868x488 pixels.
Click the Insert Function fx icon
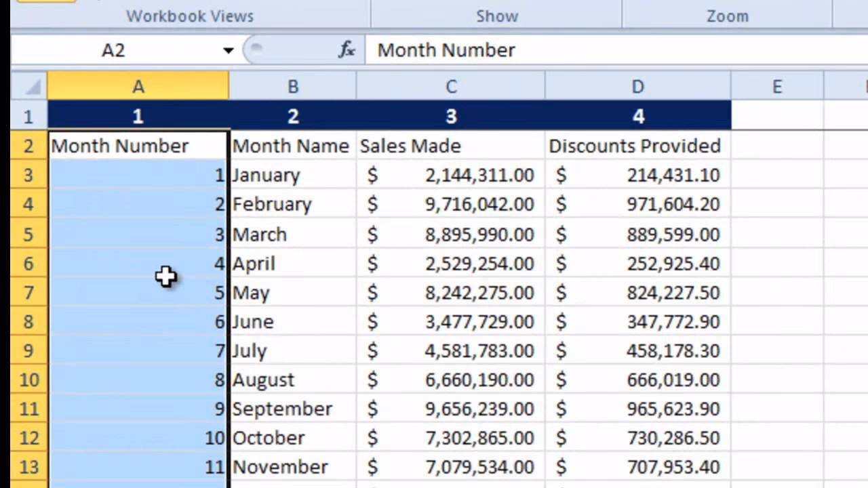[347, 49]
